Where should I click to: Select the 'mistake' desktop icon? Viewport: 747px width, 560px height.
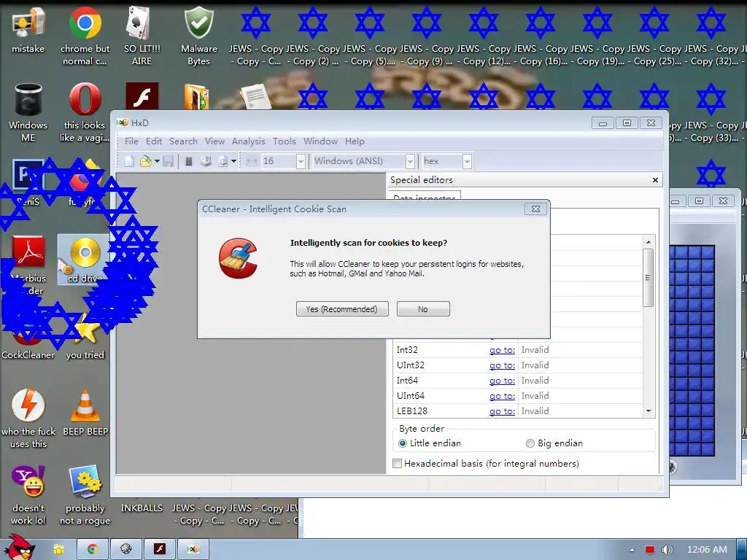pyautogui.click(x=28, y=29)
